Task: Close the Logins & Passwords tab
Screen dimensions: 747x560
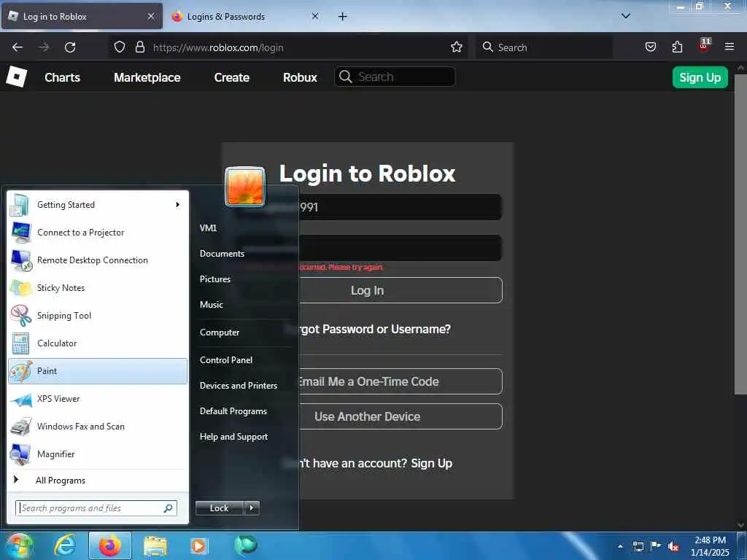Action: point(315,16)
